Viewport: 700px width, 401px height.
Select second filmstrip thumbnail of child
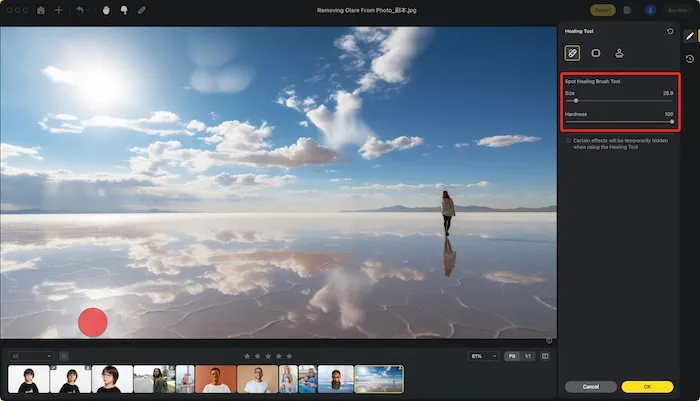point(71,379)
